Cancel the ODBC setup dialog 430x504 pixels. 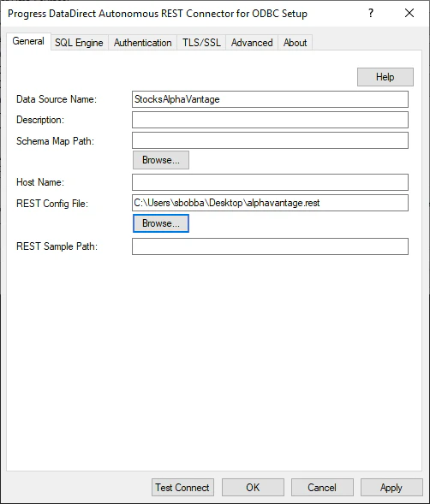(322, 487)
